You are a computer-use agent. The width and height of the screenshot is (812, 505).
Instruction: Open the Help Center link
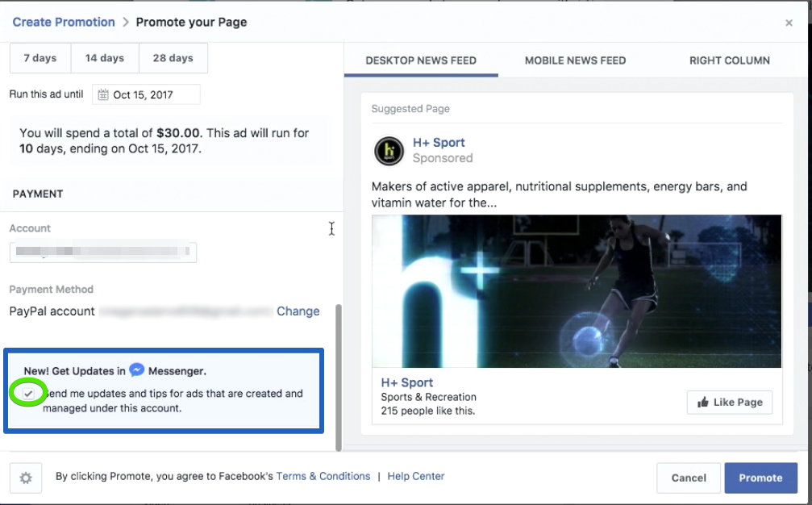click(416, 476)
